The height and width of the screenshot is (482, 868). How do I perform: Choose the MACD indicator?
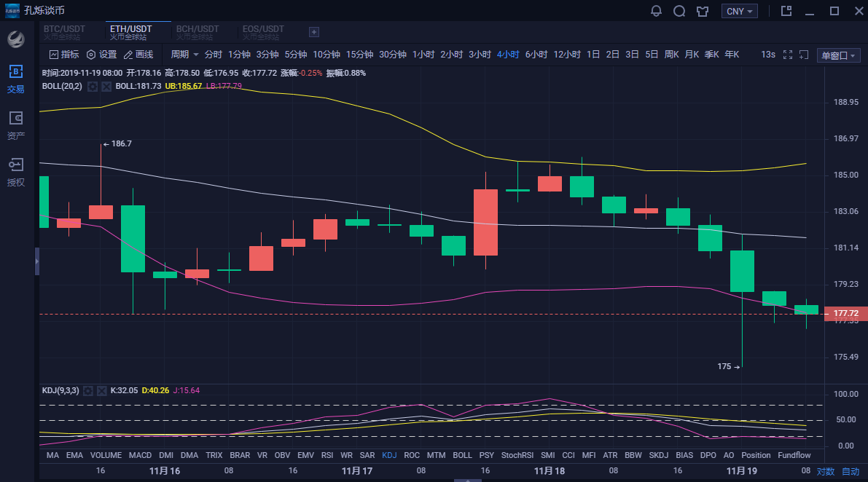140,456
